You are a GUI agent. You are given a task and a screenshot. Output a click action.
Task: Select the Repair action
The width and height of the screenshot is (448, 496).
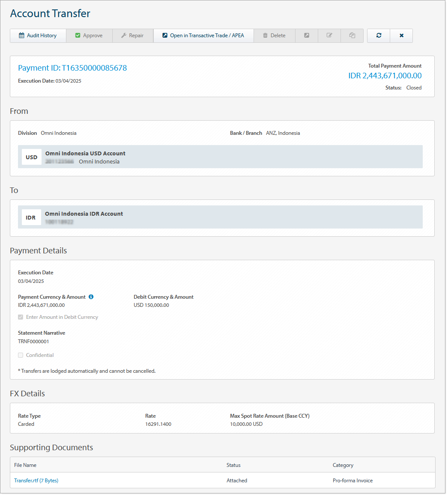[x=133, y=36]
